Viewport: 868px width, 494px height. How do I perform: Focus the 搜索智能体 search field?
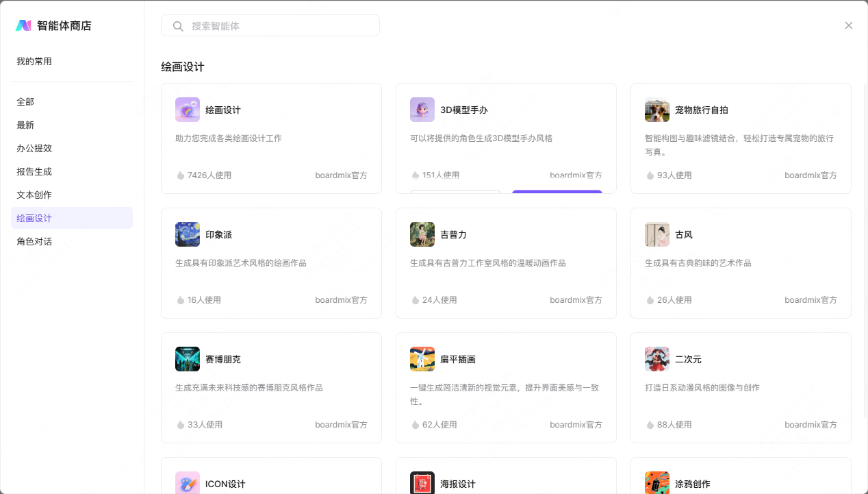pyautogui.click(x=270, y=25)
